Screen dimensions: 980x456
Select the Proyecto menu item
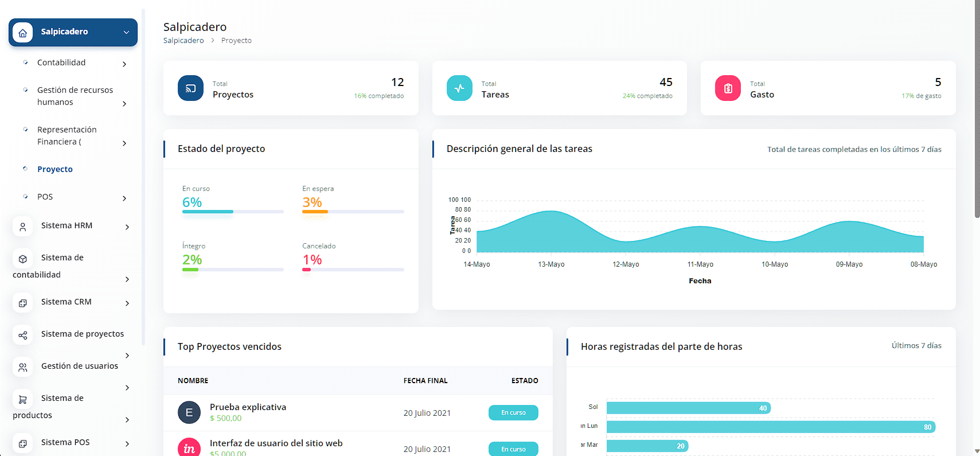tap(55, 169)
